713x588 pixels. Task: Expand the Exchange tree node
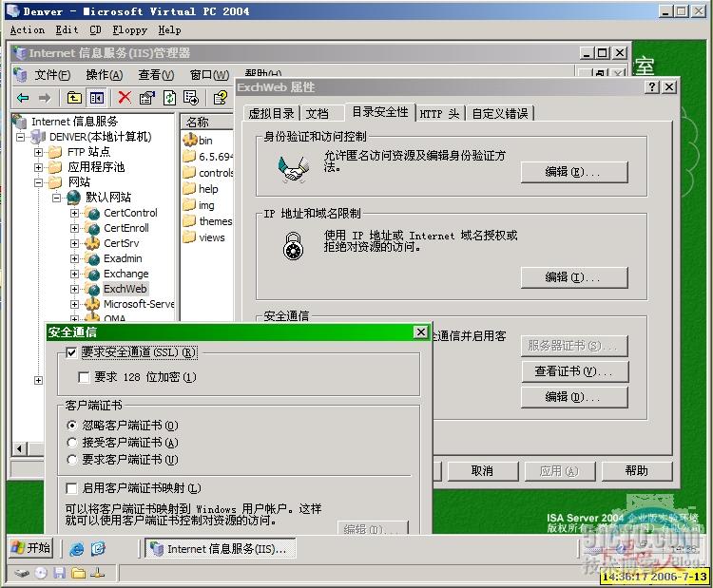[x=74, y=274]
